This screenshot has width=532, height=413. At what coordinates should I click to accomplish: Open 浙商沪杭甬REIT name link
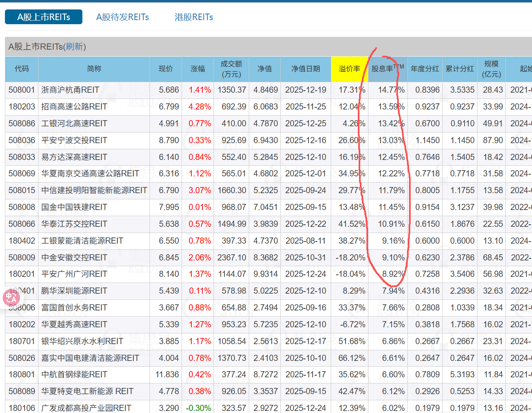click(x=70, y=90)
